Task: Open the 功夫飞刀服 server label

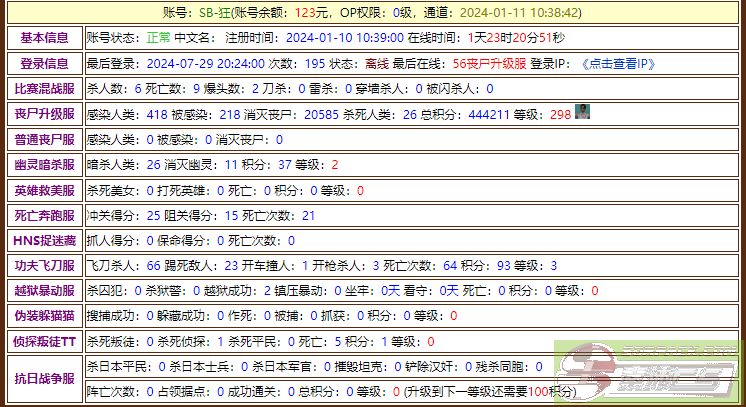Action: coord(45,266)
